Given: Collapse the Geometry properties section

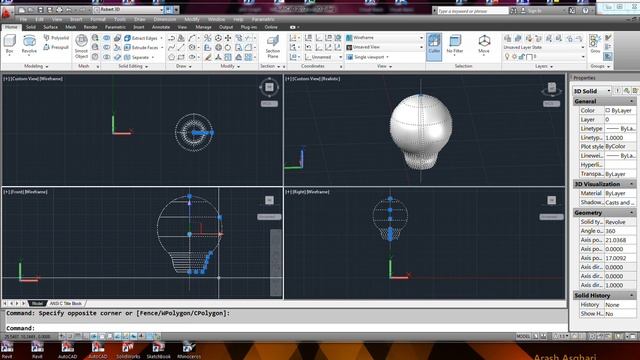Looking at the screenshot, I should coord(631,213).
